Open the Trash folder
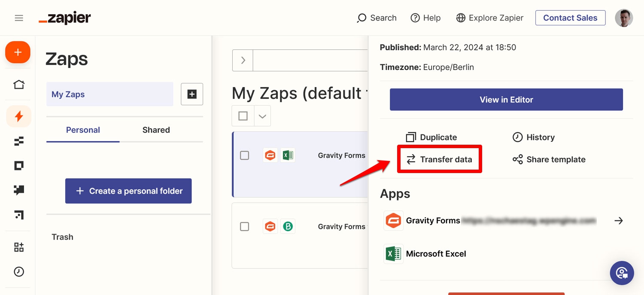 62,237
